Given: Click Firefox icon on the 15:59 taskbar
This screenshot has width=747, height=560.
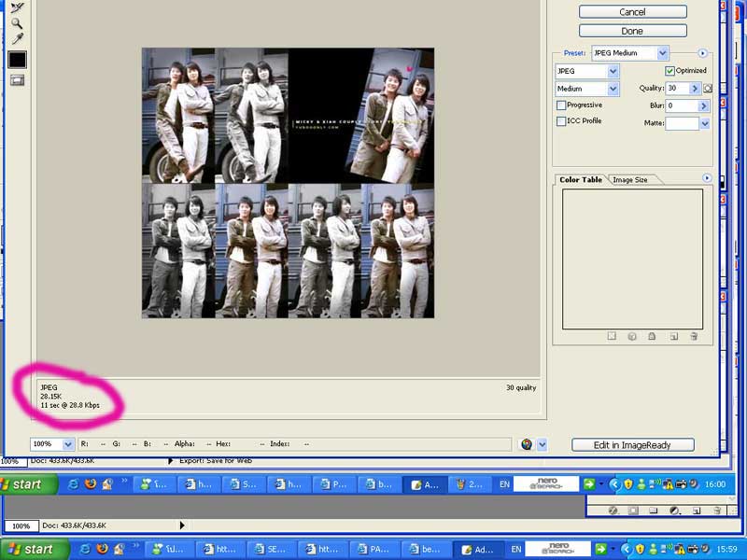Looking at the screenshot, I should (102, 549).
